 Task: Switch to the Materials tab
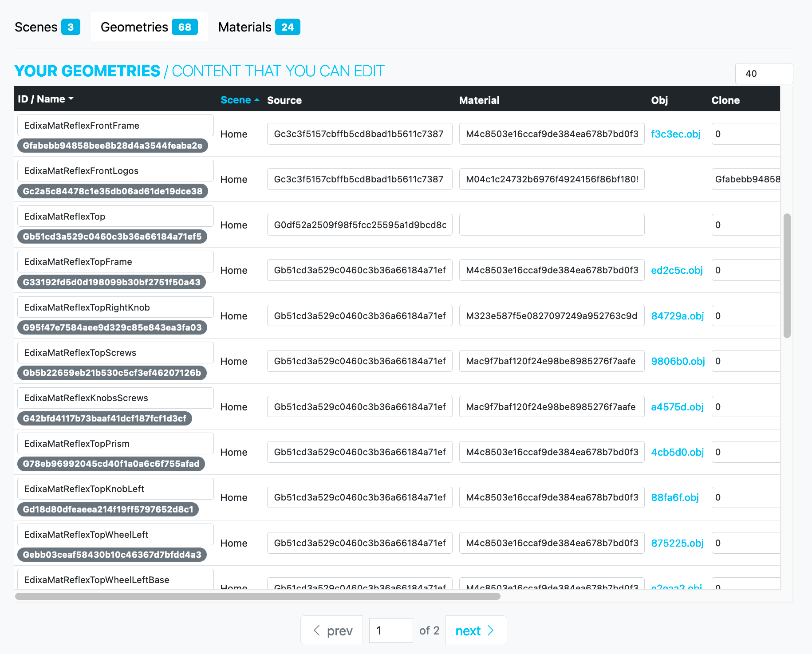click(259, 27)
